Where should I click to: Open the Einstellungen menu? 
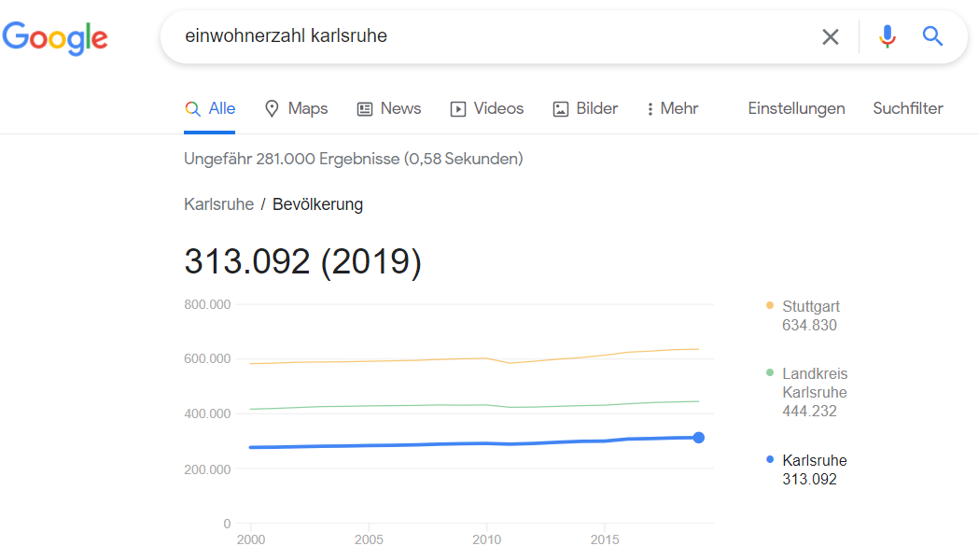pos(796,108)
